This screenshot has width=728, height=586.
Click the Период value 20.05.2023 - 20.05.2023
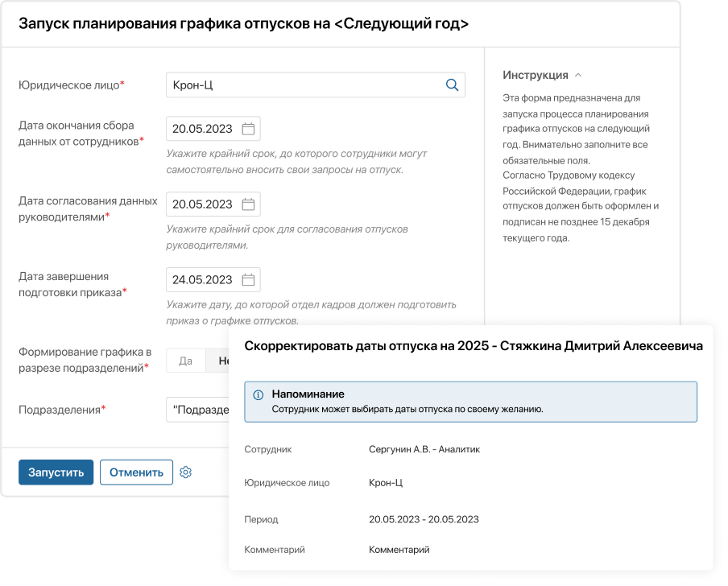(x=423, y=519)
